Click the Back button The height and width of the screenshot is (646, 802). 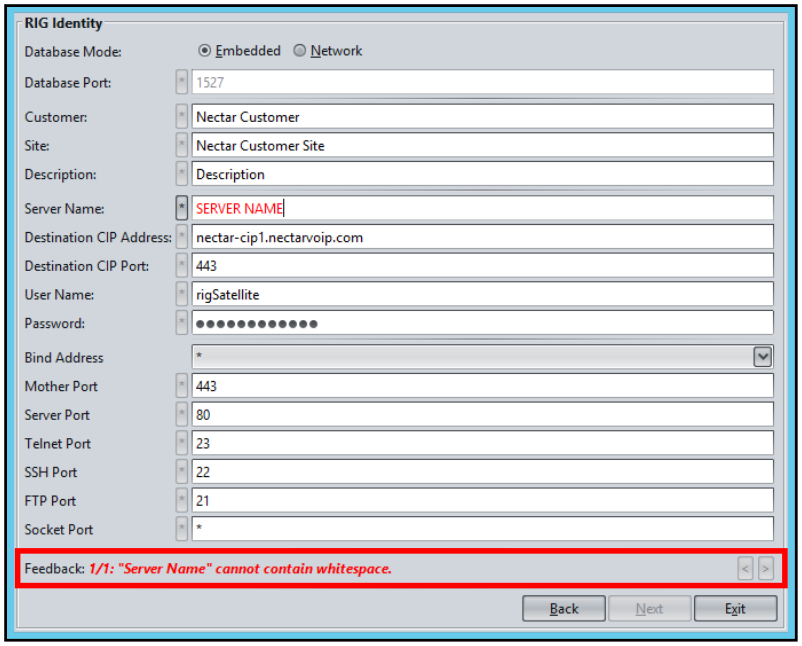564,609
